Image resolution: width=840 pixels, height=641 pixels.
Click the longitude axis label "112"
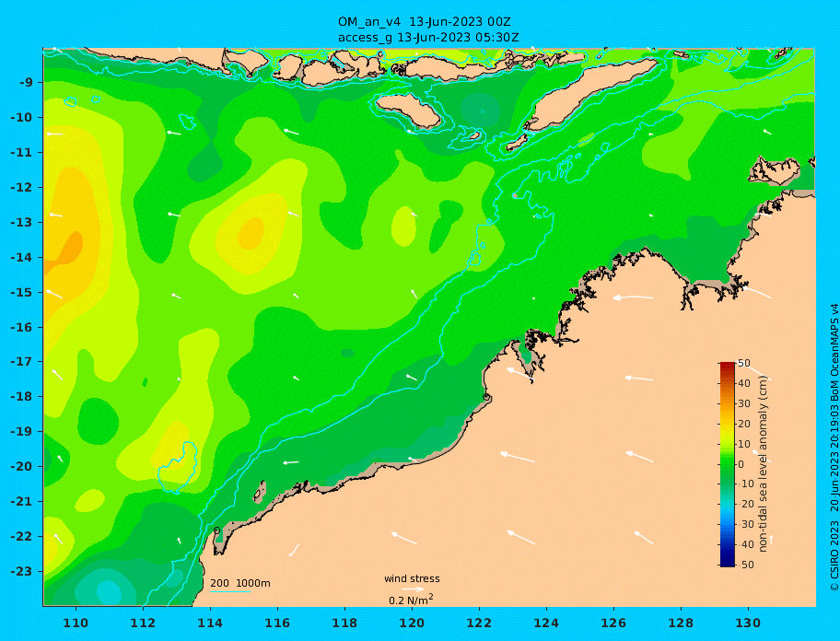tap(143, 623)
